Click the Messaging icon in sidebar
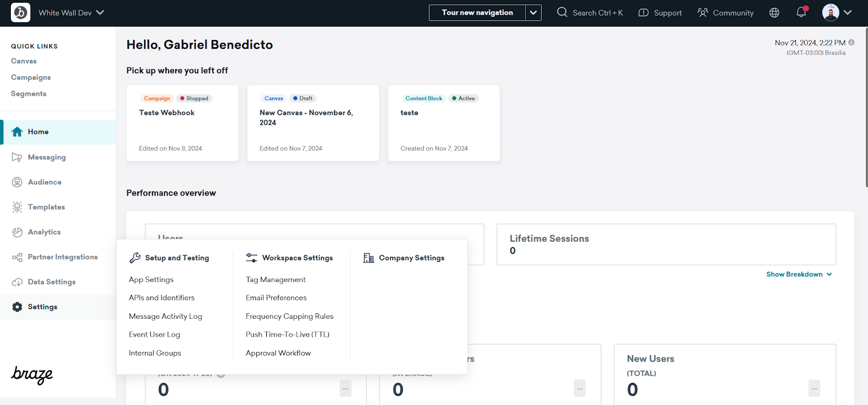This screenshot has height=405, width=868. pos(17,157)
